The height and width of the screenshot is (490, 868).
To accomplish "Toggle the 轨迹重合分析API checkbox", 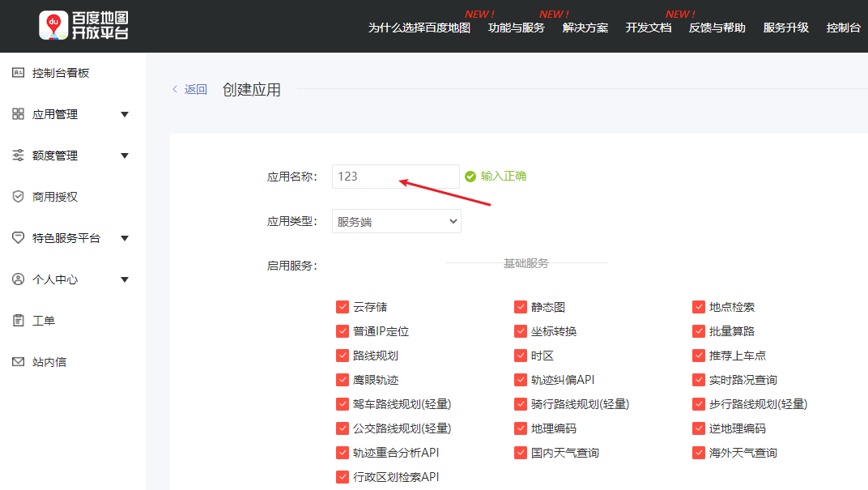I will point(343,453).
